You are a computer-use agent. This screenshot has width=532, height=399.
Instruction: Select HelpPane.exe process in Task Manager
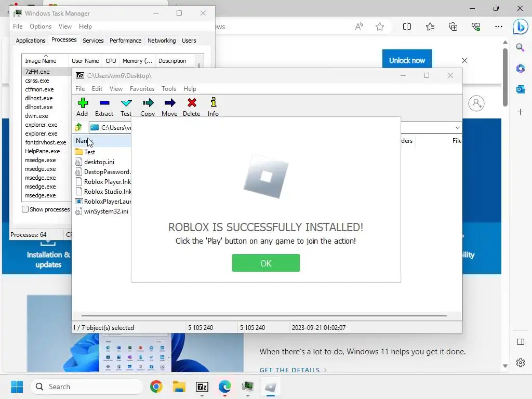click(43, 151)
